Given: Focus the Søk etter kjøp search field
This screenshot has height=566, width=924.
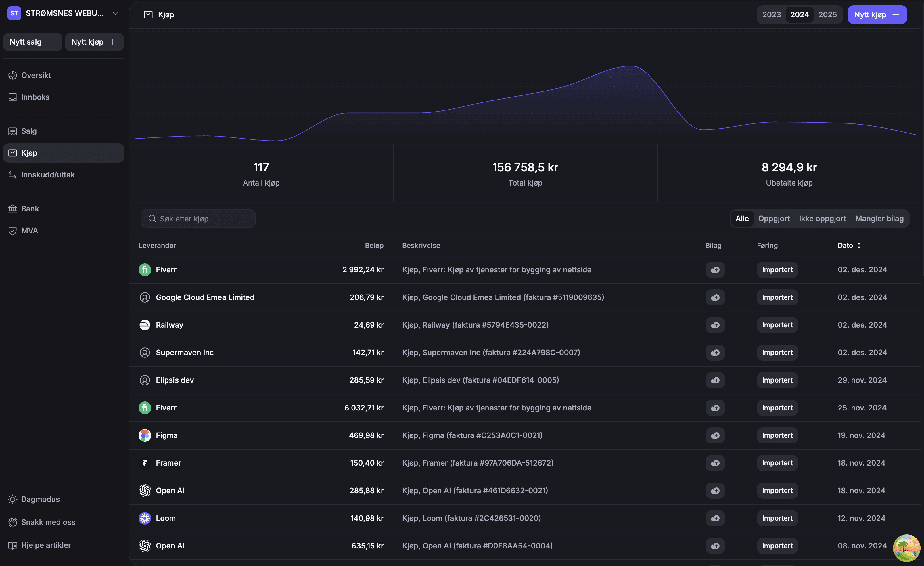Looking at the screenshot, I should coord(198,219).
